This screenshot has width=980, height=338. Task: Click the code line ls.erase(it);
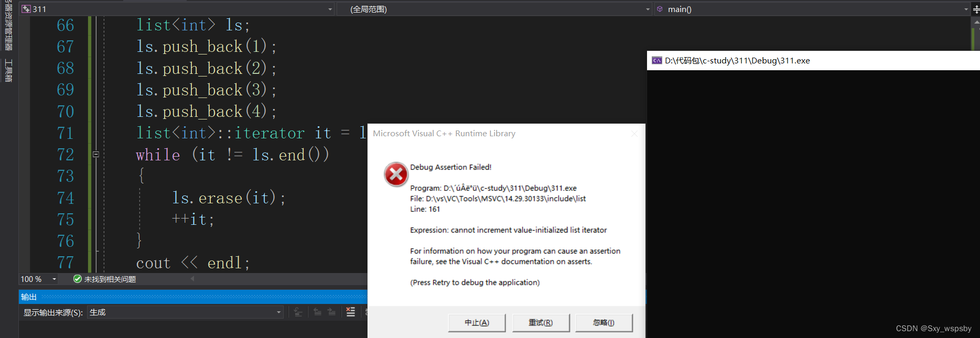click(229, 198)
